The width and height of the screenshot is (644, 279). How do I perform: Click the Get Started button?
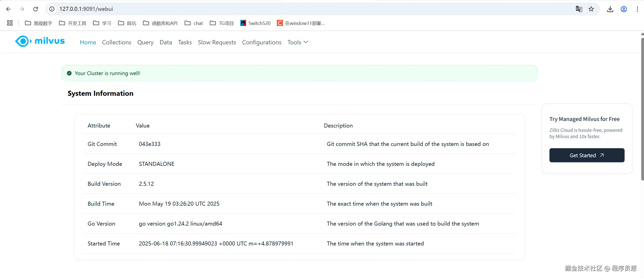[x=587, y=155]
